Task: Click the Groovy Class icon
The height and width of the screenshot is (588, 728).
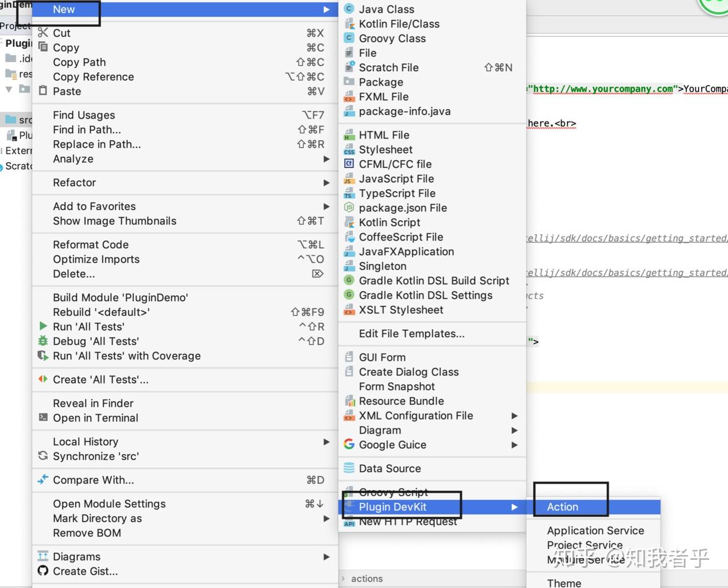Action: 349,38
